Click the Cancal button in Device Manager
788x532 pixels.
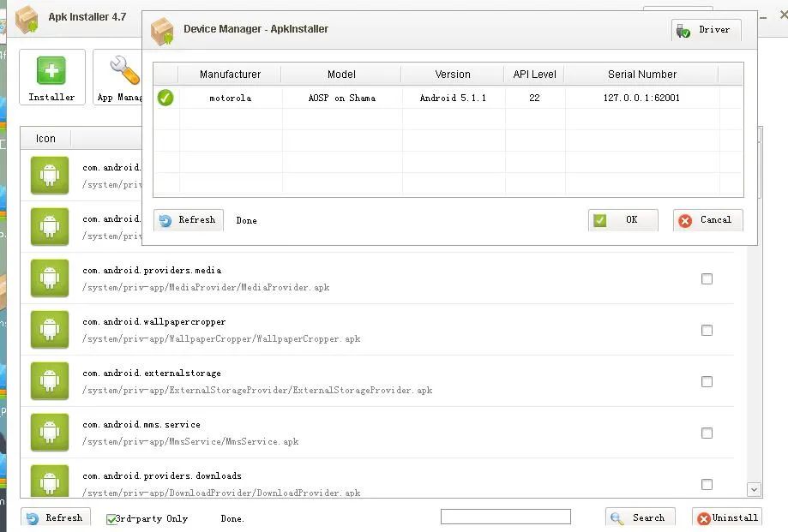point(707,220)
